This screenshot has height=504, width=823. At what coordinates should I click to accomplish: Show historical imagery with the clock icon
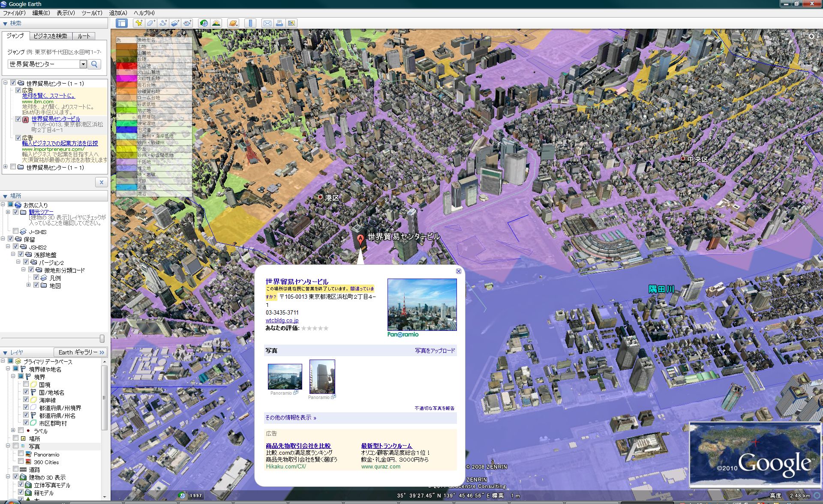(x=204, y=23)
